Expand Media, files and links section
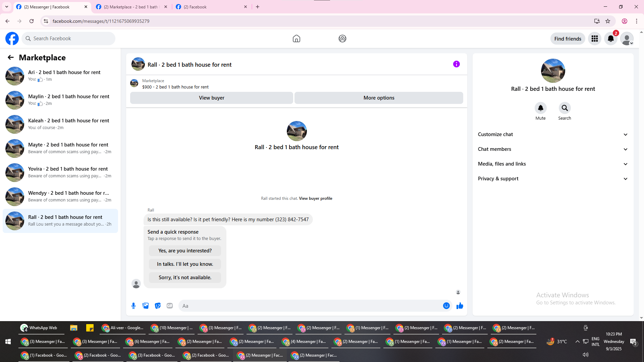The width and height of the screenshot is (644, 362). [x=553, y=164]
